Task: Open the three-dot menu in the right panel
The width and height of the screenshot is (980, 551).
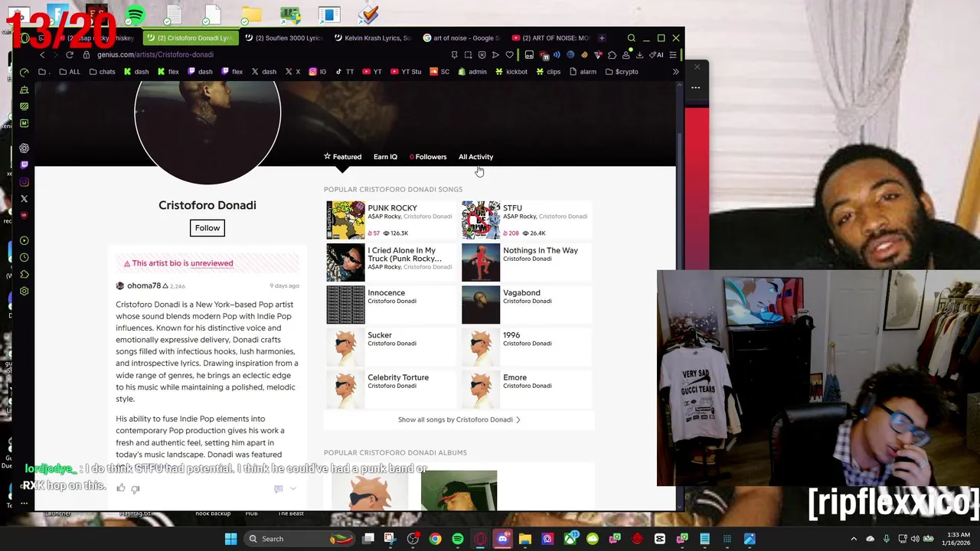Action: pyautogui.click(x=695, y=87)
